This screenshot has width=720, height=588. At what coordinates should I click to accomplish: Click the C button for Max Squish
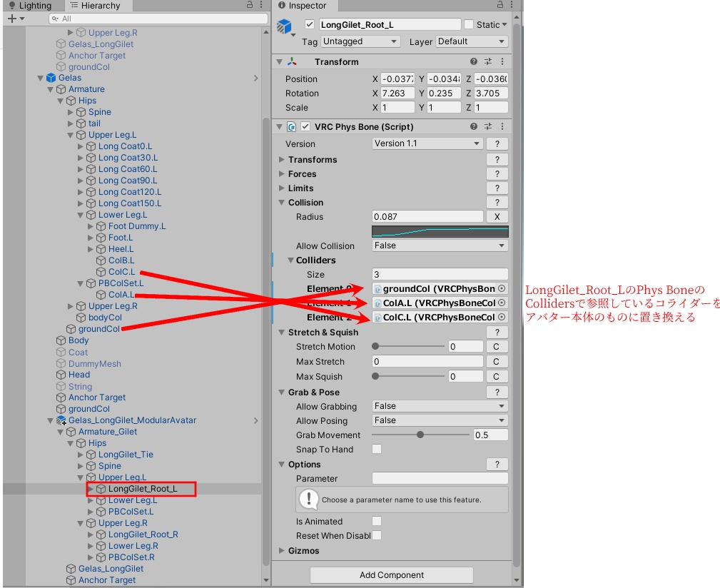(x=497, y=376)
